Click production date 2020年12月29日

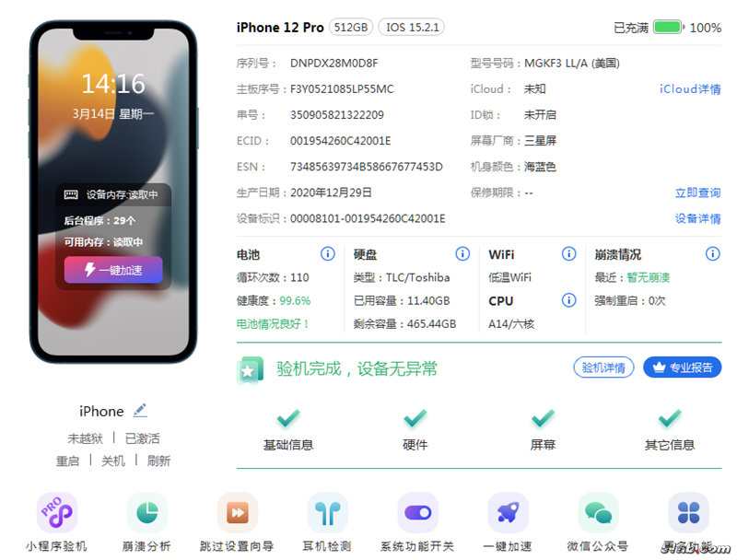[x=331, y=192]
